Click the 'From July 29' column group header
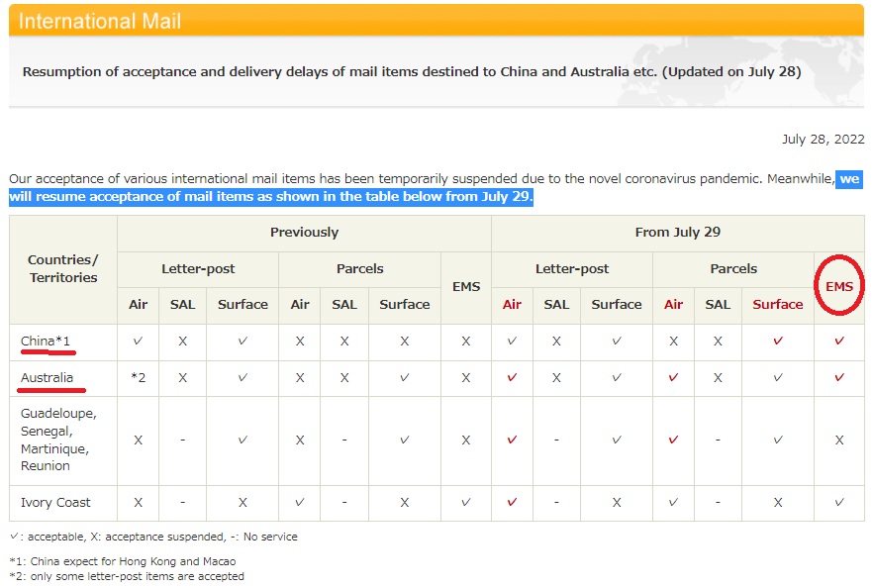Viewport: 873px width, 588px height. 677,233
